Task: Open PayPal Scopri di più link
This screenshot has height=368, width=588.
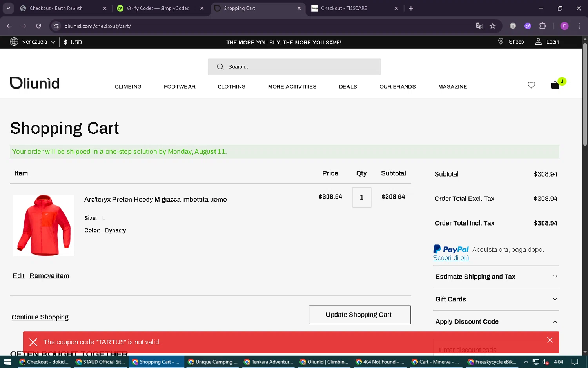Action: coord(451,258)
